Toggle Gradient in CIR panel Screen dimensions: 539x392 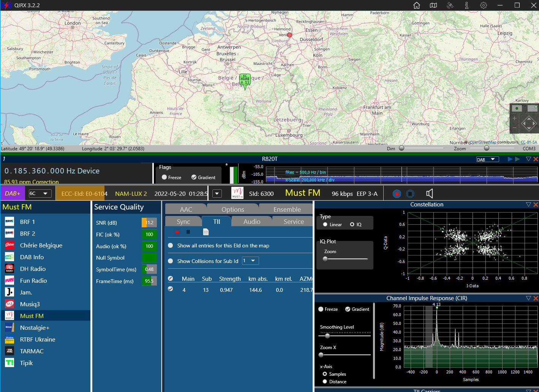pyautogui.click(x=357, y=309)
